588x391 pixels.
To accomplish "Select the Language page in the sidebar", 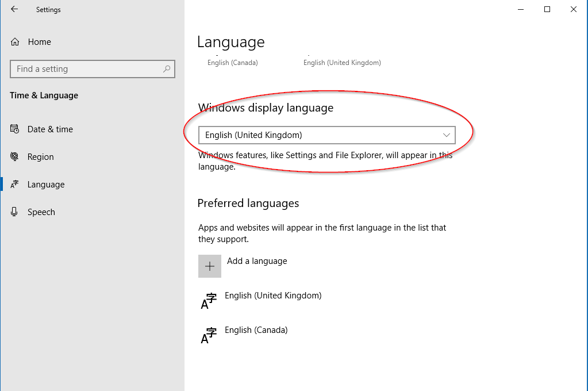I will (x=46, y=185).
